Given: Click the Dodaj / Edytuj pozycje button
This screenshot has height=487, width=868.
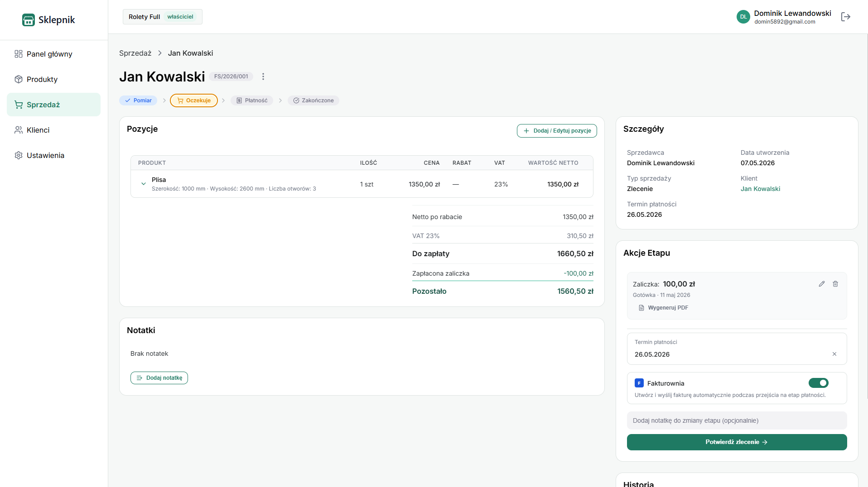Looking at the screenshot, I should pyautogui.click(x=557, y=131).
